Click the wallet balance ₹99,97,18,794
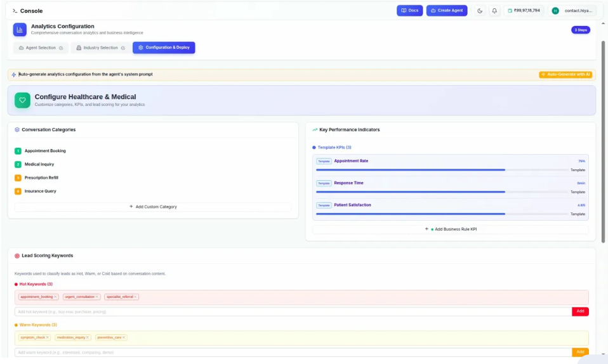Viewport: 608px width, 364px height. (524, 11)
